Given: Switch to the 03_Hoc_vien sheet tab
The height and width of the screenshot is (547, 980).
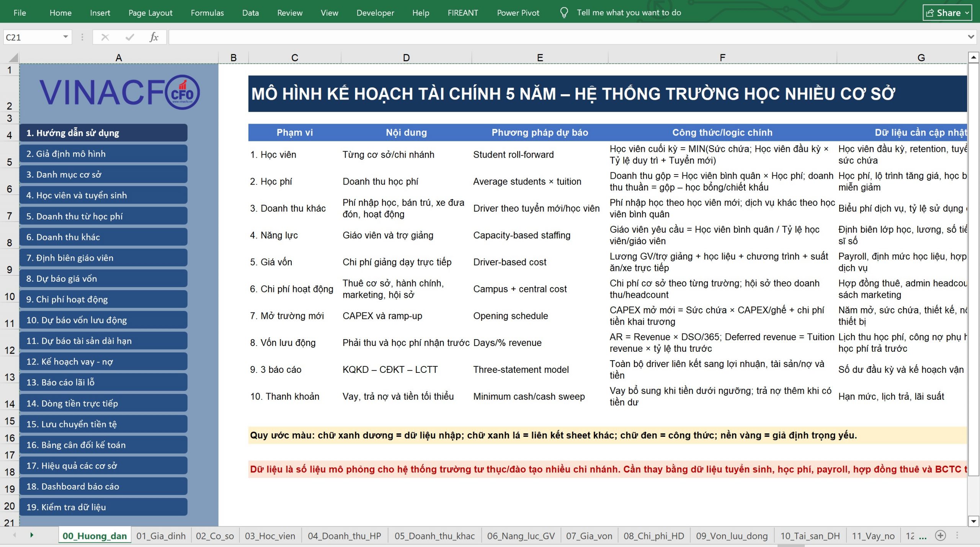Looking at the screenshot, I should pyautogui.click(x=270, y=536).
